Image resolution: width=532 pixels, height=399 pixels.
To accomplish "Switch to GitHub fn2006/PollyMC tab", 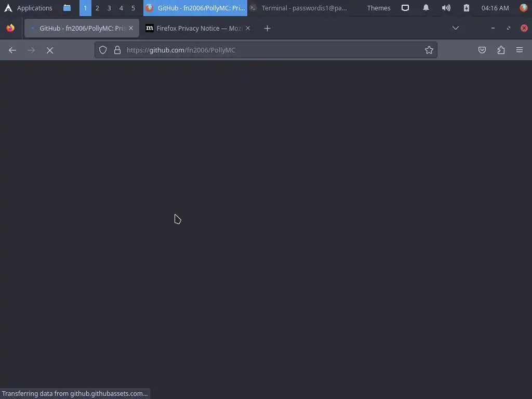I will pyautogui.click(x=82, y=28).
